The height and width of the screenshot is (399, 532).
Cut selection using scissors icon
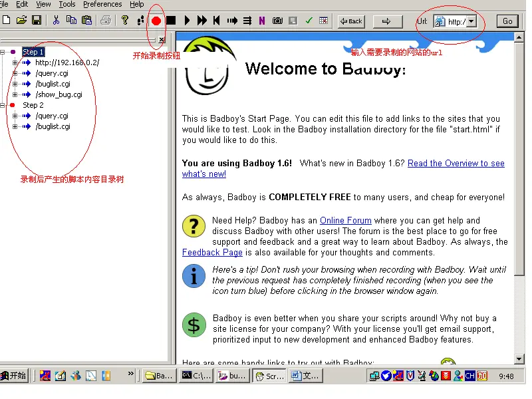coord(56,21)
